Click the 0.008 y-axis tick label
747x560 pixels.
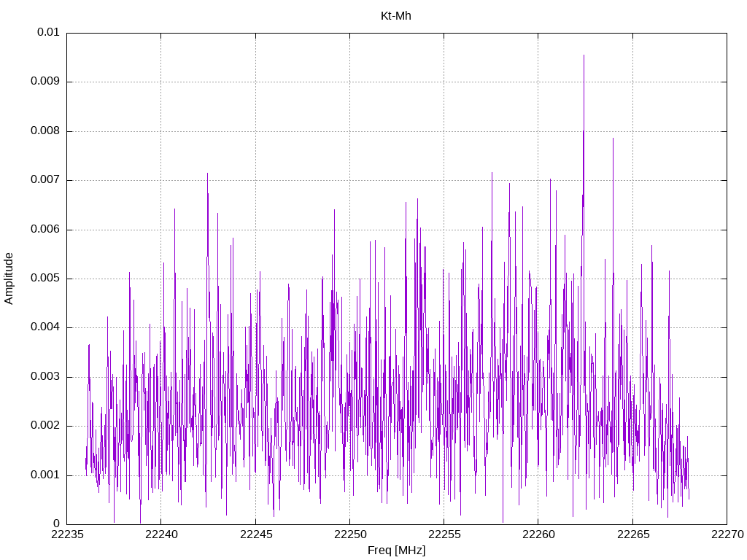(44, 131)
